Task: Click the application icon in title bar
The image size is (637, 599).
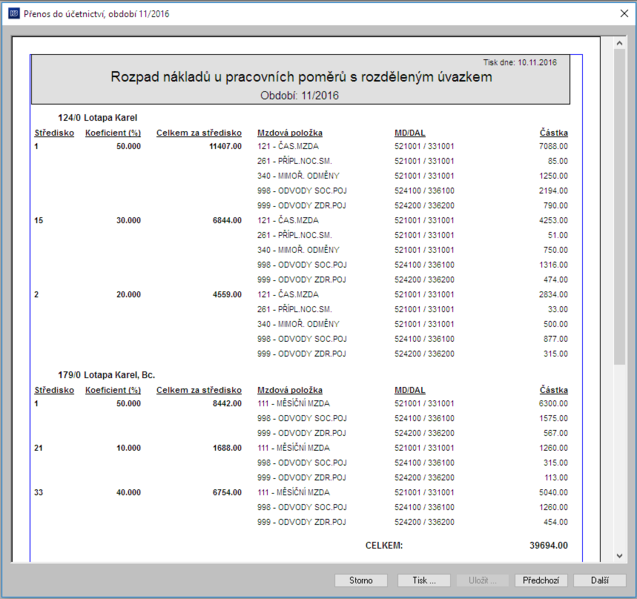Action: (14, 13)
